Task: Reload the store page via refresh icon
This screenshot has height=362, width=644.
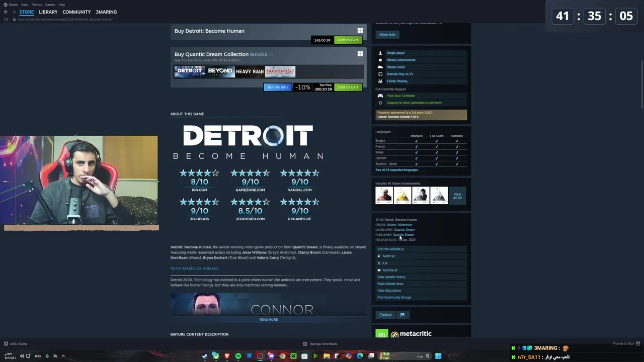Action: coord(6,19)
